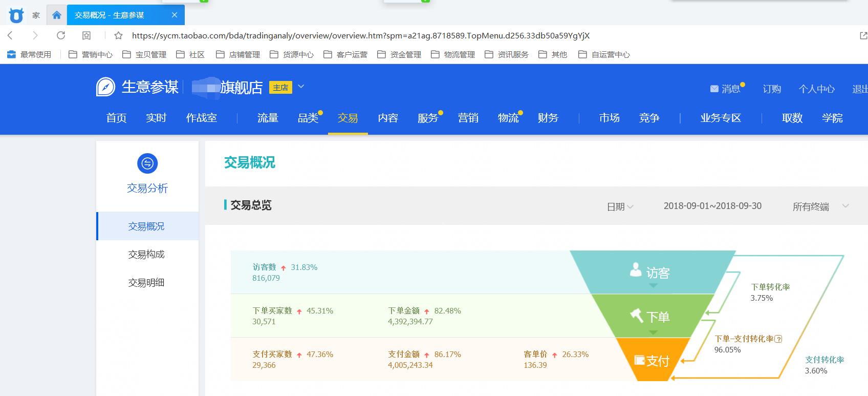This screenshot has height=396, width=868.
Task: Open the 市场 menu
Action: [610, 118]
